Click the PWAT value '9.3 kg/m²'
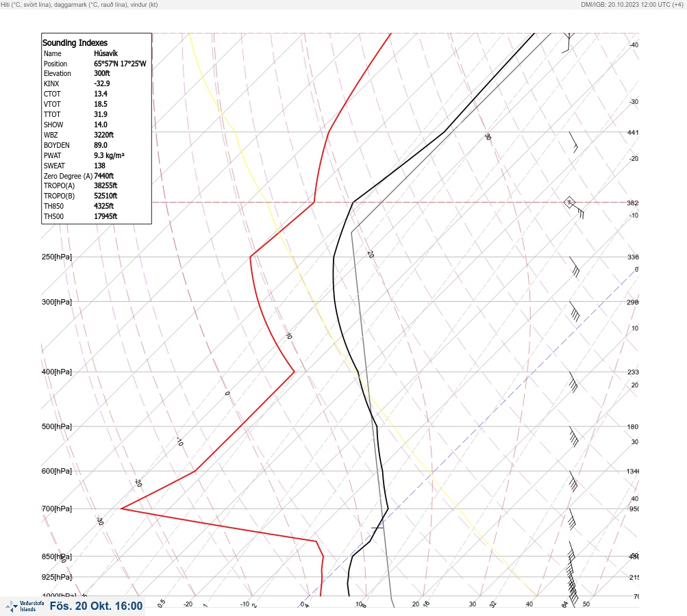Screen dimensions: 687x616 coord(109,155)
